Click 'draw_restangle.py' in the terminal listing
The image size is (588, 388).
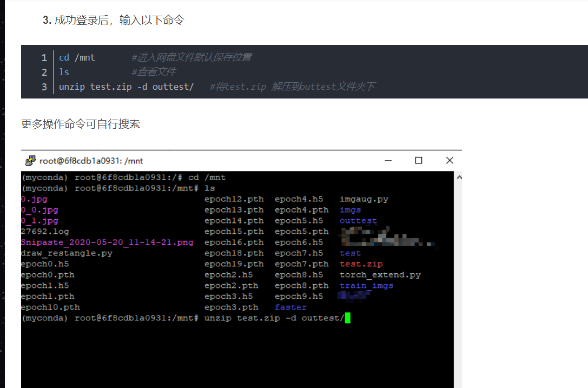[67, 253]
